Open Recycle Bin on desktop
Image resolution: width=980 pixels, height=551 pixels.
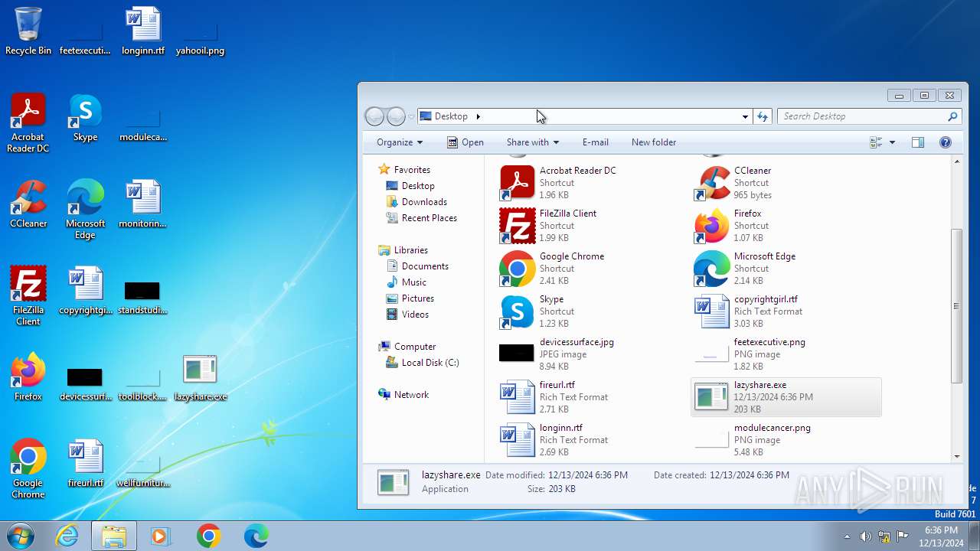[x=28, y=31]
